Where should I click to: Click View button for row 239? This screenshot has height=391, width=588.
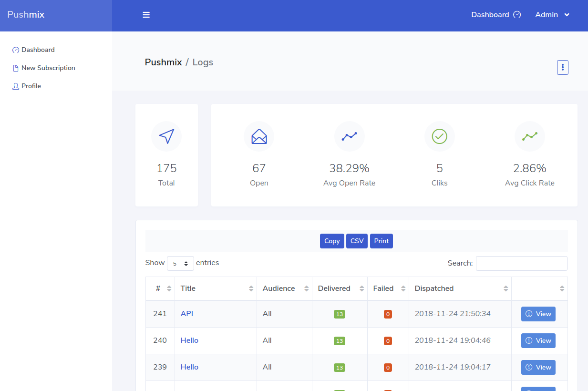(x=538, y=367)
